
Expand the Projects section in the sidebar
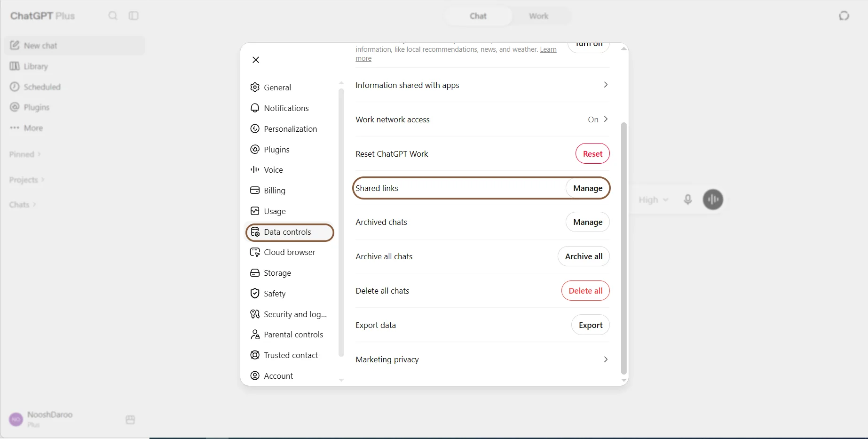pos(27,179)
